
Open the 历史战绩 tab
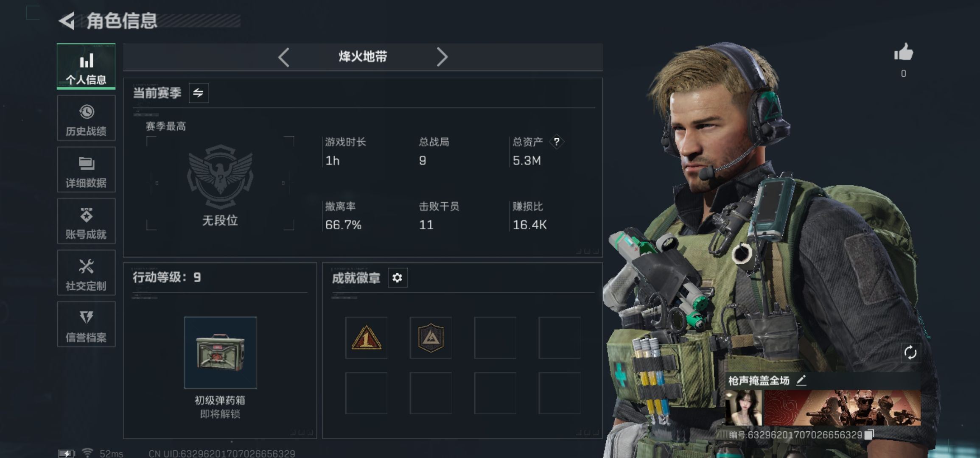(x=86, y=118)
